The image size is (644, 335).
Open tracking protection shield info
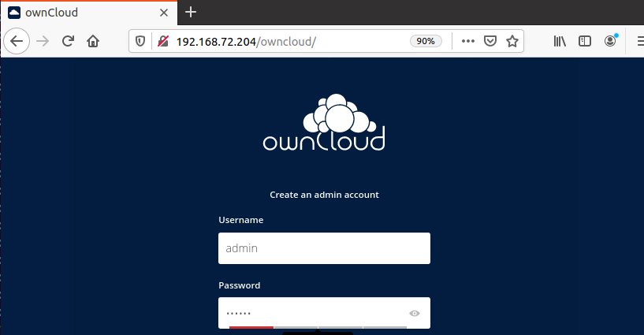pyautogui.click(x=140, y=41)
